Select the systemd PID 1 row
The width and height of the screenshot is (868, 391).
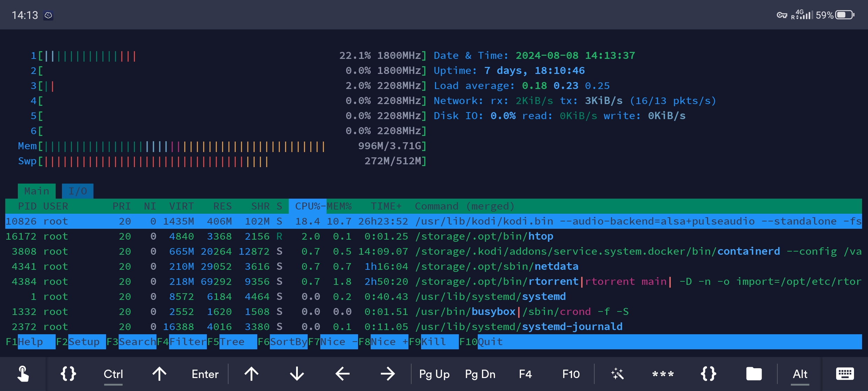(434, 296)
